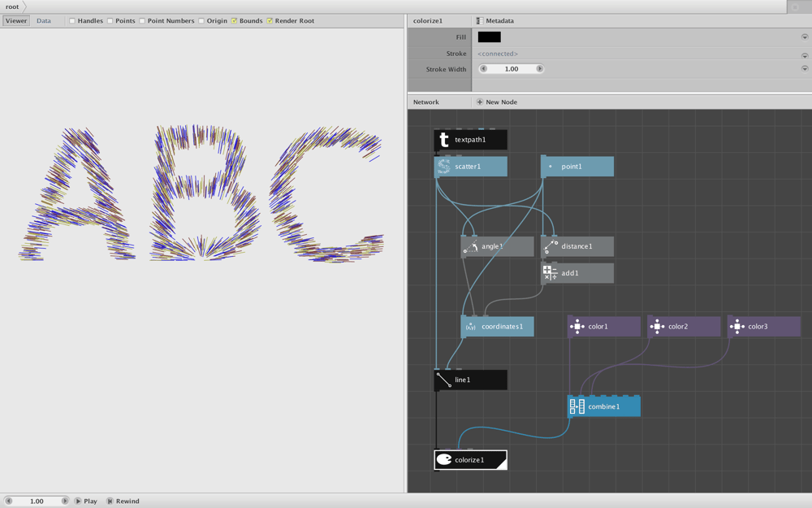Uncheck the Render Root checkbox
The image size is (812, 508).
[x=270, y=21]
